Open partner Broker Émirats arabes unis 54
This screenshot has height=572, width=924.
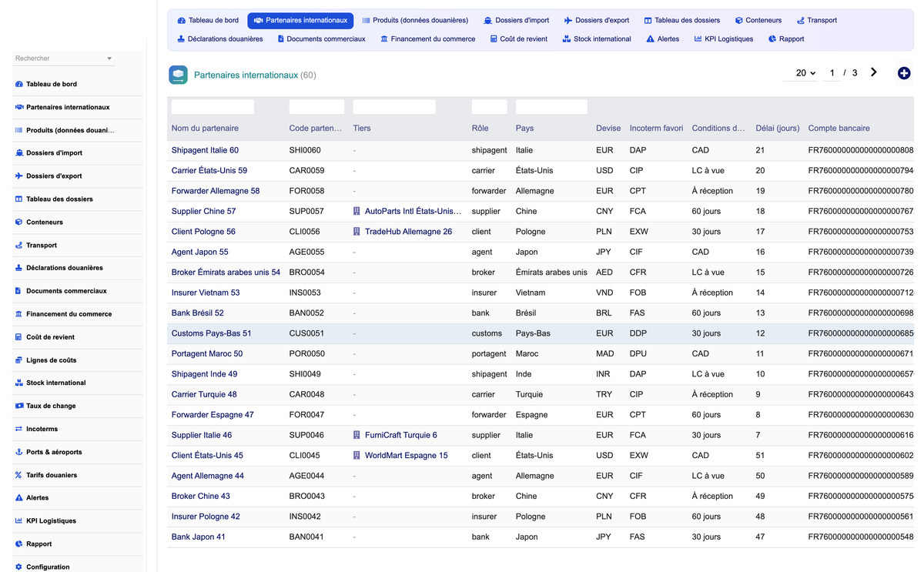tap(226, 273)
